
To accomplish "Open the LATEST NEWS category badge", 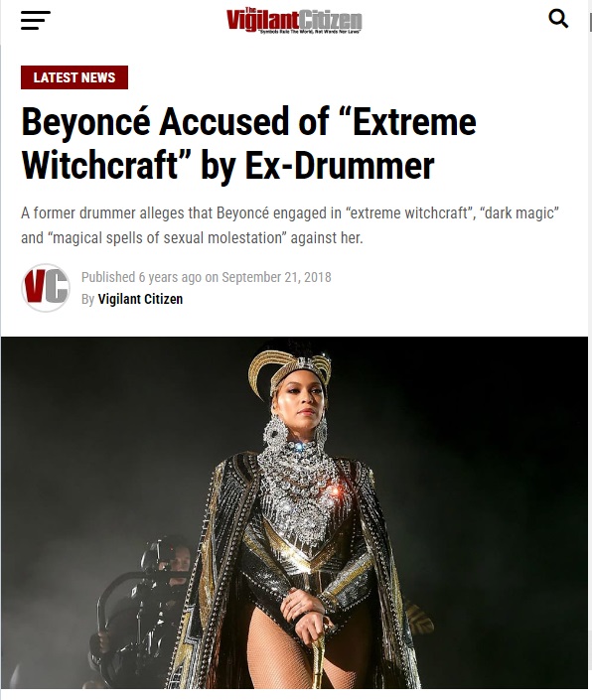I will [x=74, y=77].
